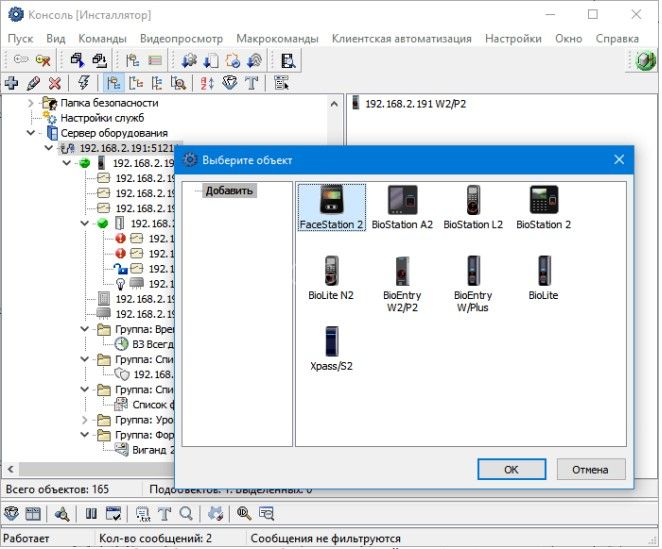Screen dimensions: 662x549
Task: Select Виганд format tree item
Action: click(153, 450)
